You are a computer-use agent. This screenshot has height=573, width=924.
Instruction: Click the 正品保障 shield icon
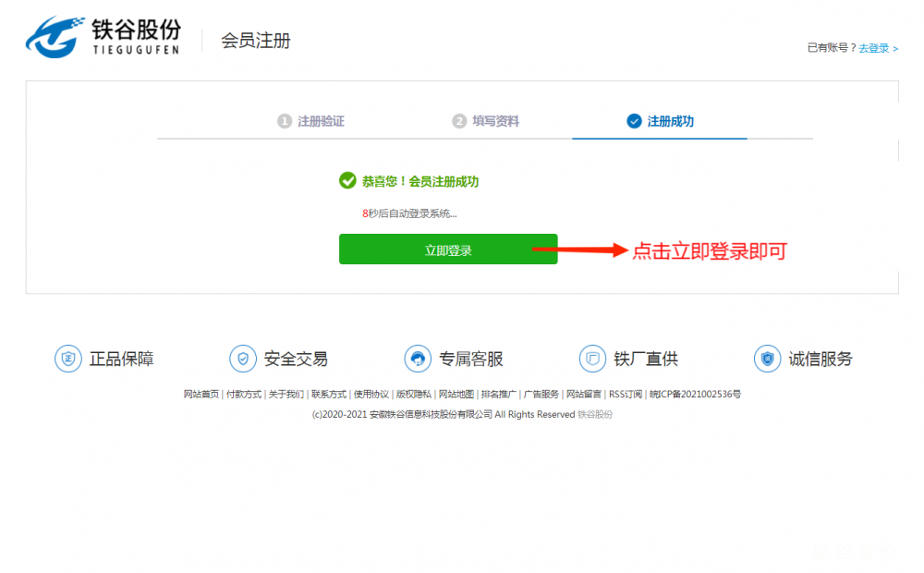click(67, 359)
